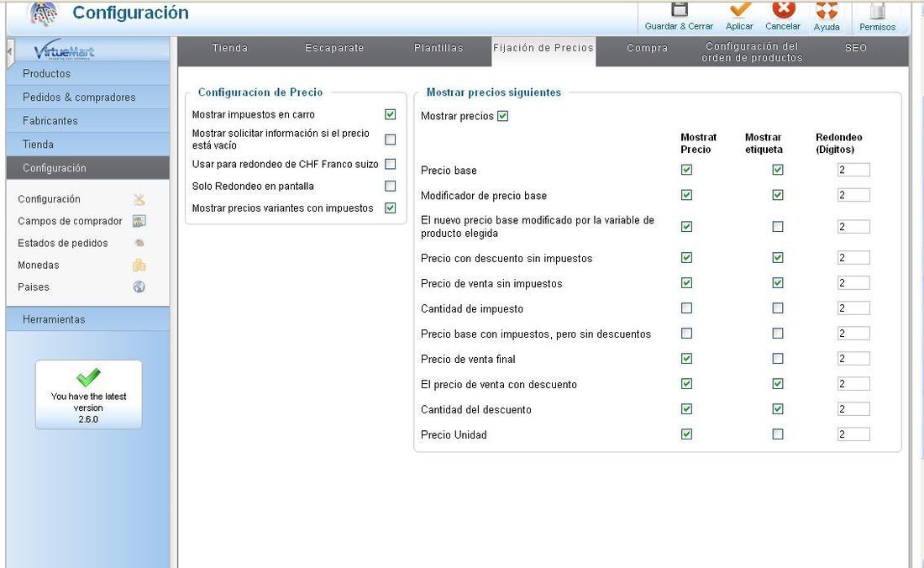Click Redondeo field for Cantidad del descuento
The height and width of the screenshot is (568, 924).
click(853, 409)
